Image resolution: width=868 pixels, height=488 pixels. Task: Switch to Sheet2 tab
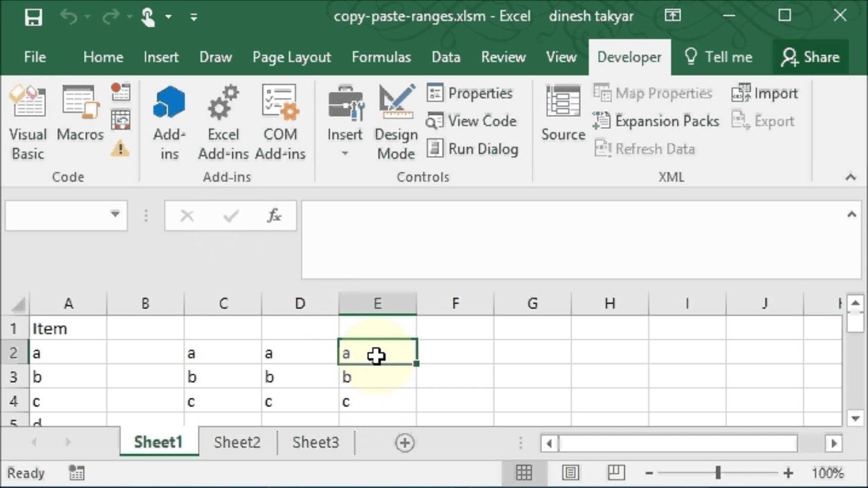(x=237, y=443)
